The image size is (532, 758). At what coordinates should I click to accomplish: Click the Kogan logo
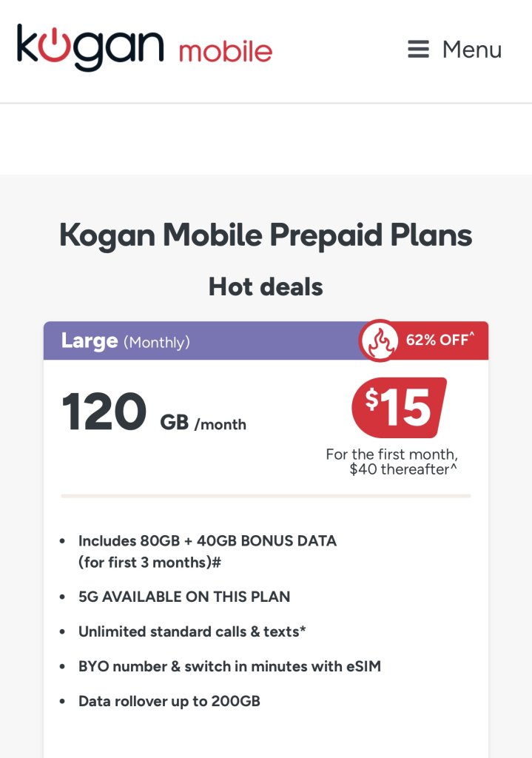pyautogui.click(x=90, y=47)
